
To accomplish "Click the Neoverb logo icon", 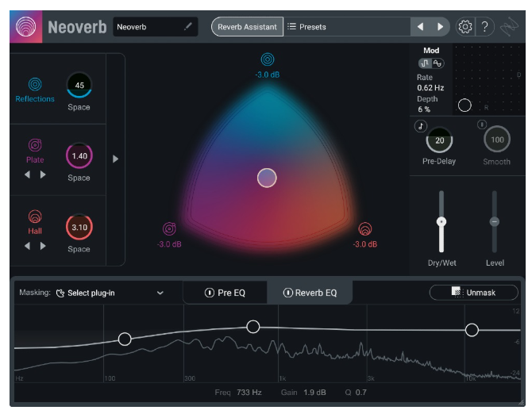I will tap(25, 26).
